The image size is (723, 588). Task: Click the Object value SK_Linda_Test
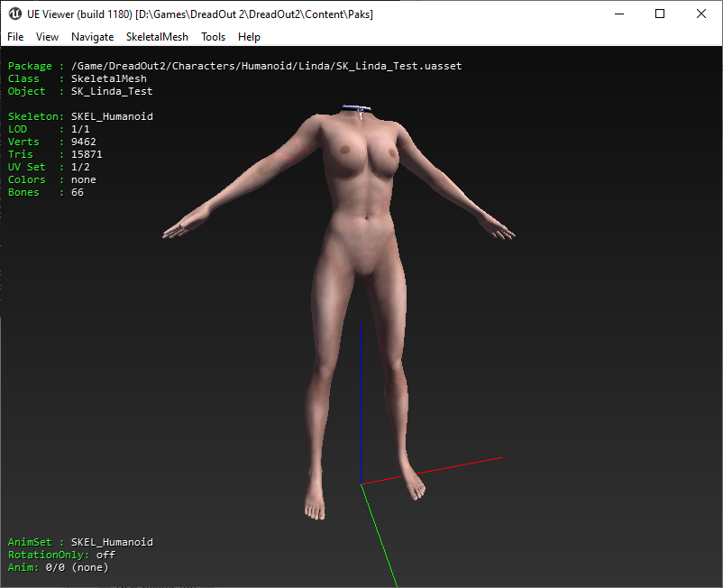(x=112, y=91)
